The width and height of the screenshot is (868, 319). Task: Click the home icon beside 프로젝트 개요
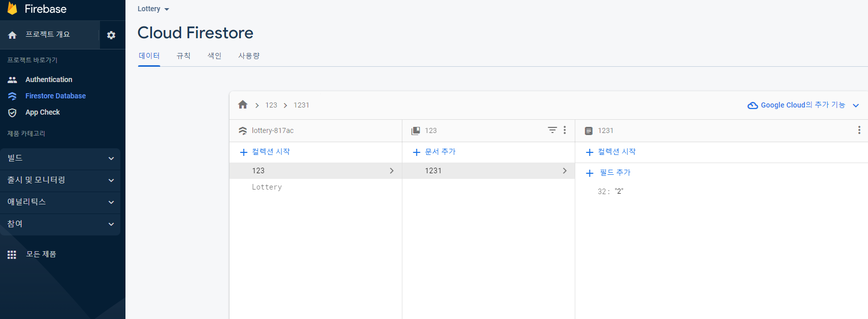click(12, 35)
